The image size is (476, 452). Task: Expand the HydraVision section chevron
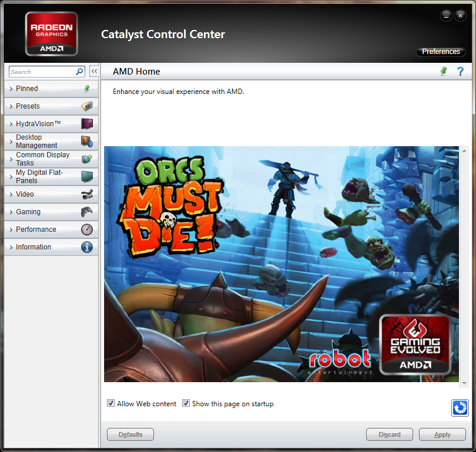11,124
